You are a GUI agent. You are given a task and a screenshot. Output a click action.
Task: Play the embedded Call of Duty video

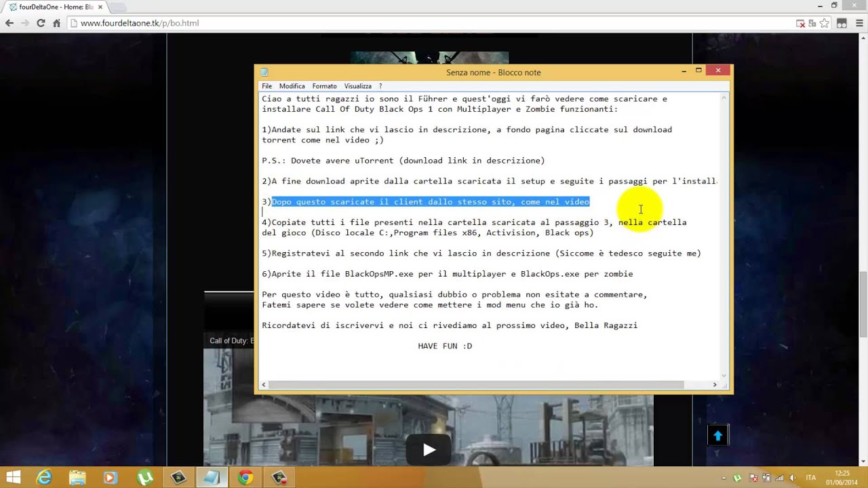coord(429,449)
